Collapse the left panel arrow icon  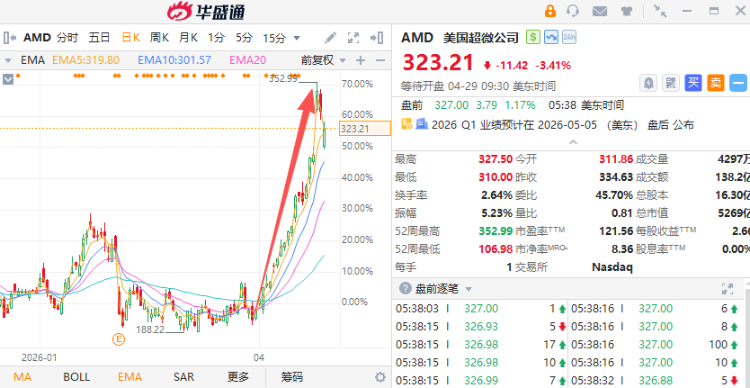point(10,37)
